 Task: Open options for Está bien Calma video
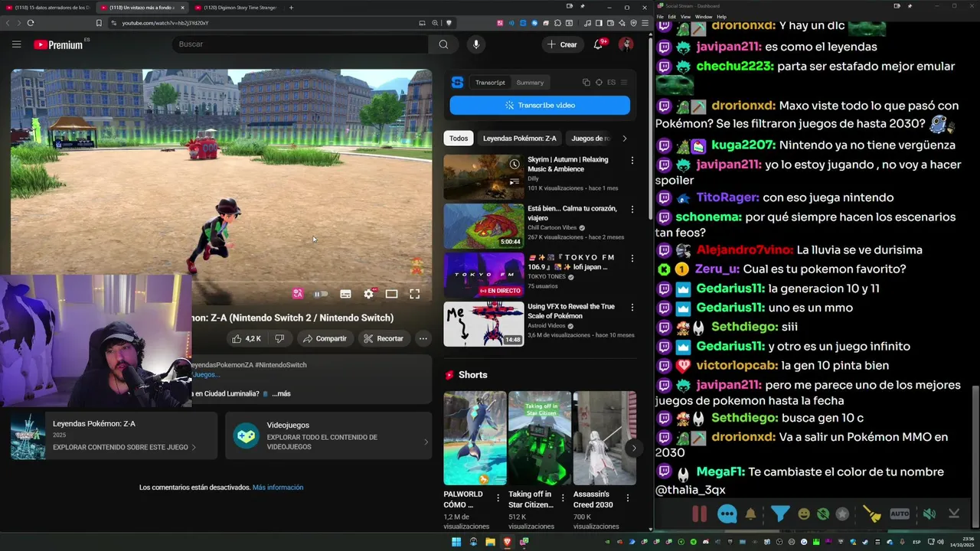[x=632, y=210]
